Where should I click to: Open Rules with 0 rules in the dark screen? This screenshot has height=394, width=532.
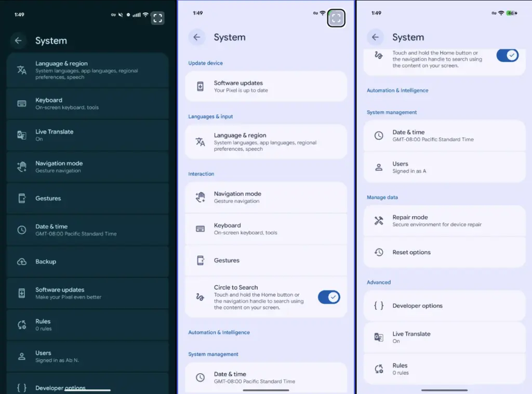(87, 325)
